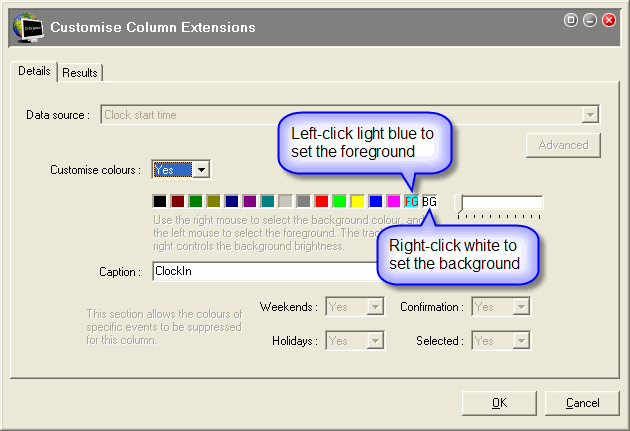Select the olive colour swatch
The height and width of the screenshot is (431, 630).
point(214,201)
